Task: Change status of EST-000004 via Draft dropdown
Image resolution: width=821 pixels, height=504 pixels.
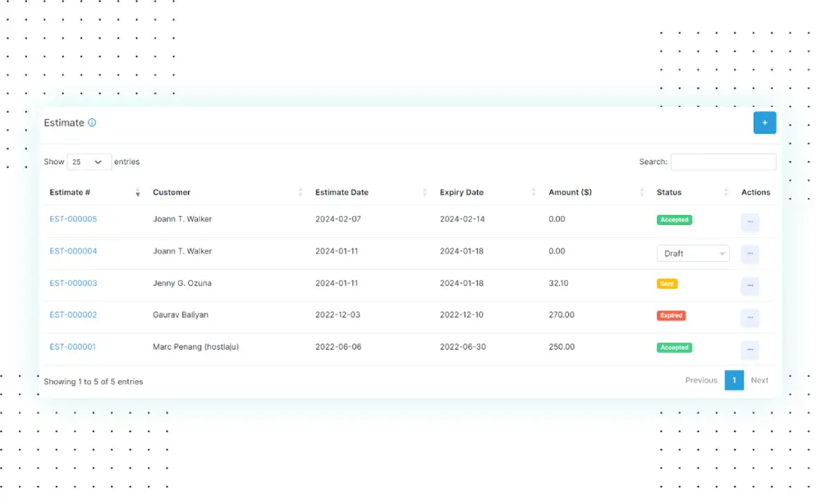Action: pyautogui.click(x=692, y=254)
